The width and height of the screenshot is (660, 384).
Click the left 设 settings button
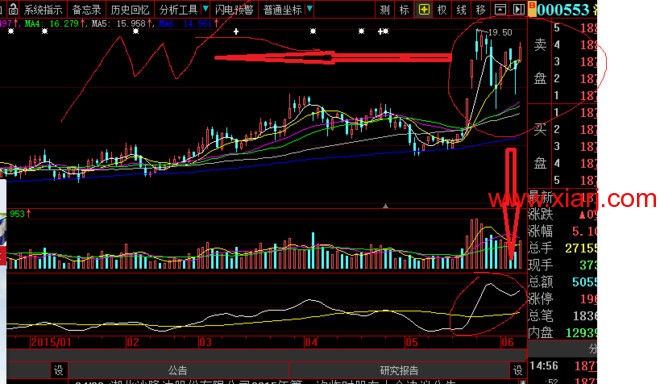(x=59, y=370)
